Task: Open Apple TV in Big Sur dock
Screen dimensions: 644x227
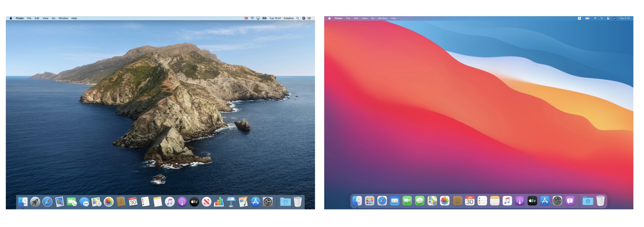Action: [532, 201]
